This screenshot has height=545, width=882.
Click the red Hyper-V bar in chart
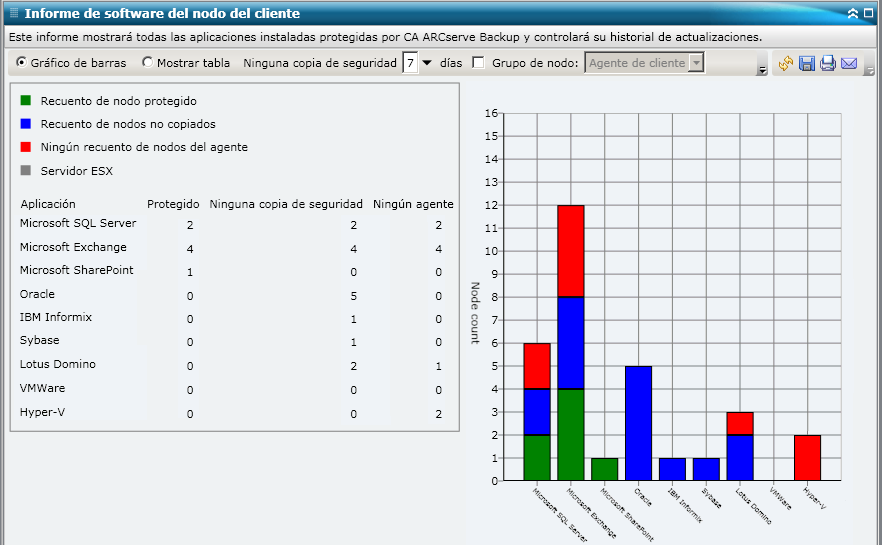point(807,458)
